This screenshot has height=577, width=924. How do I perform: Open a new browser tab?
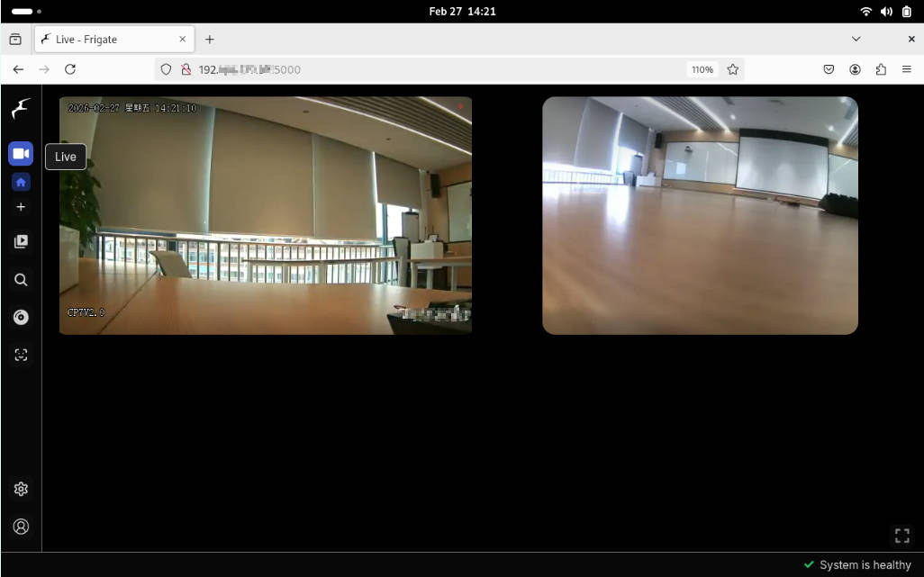pyautogui.click(x=210, y=40)
